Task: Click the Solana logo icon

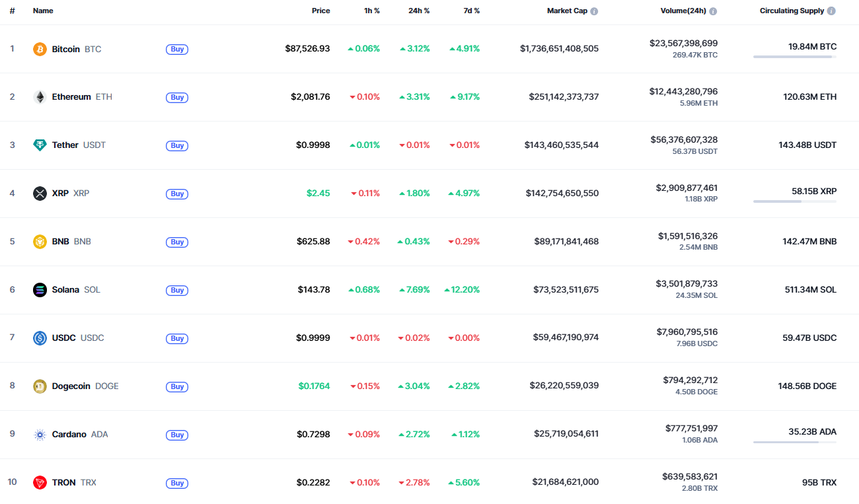Action: tap(40, 290)
